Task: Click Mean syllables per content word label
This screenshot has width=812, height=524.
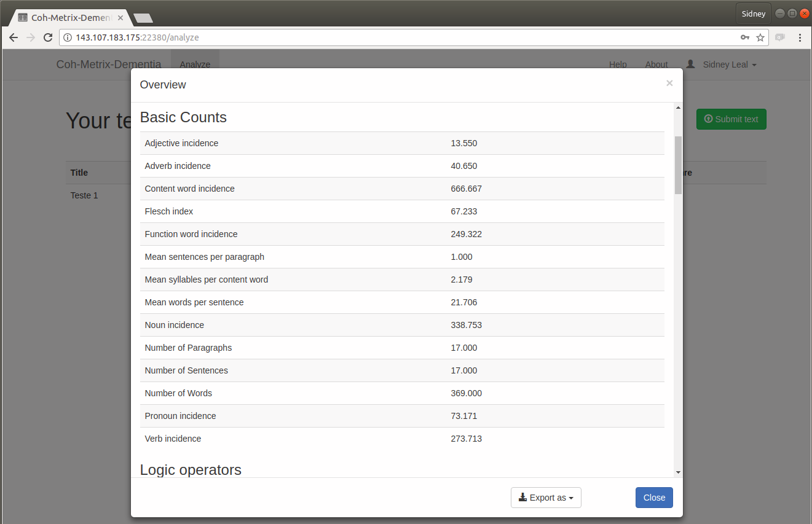Action: [207, 280]
